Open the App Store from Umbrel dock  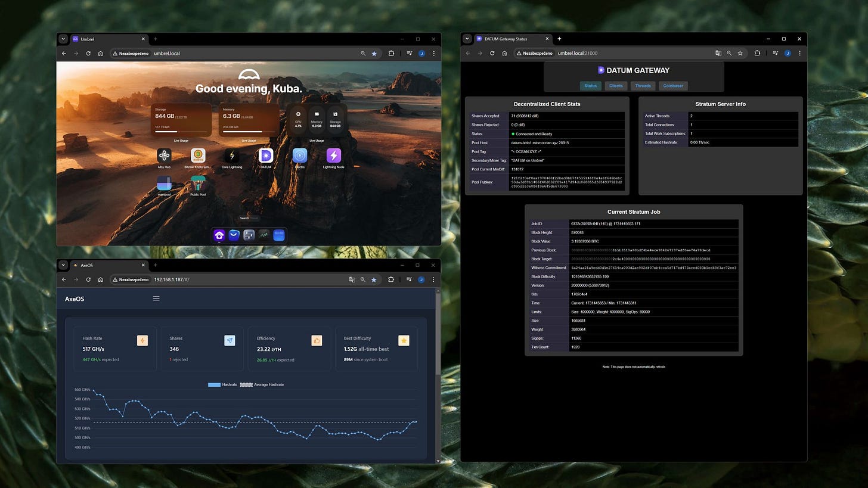tap(234, 235)
